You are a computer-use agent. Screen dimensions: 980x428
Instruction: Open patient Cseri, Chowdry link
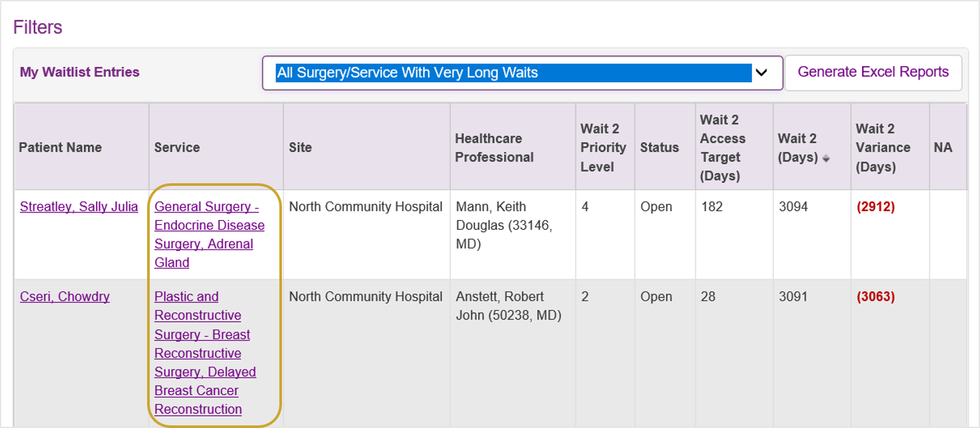pyautogui.click(x=65, y=297)
